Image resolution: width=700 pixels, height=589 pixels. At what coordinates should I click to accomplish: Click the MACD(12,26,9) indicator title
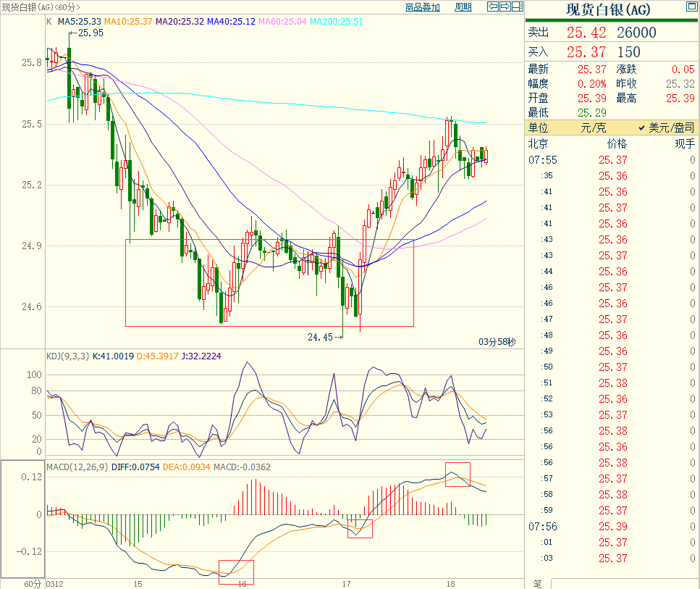77,467
